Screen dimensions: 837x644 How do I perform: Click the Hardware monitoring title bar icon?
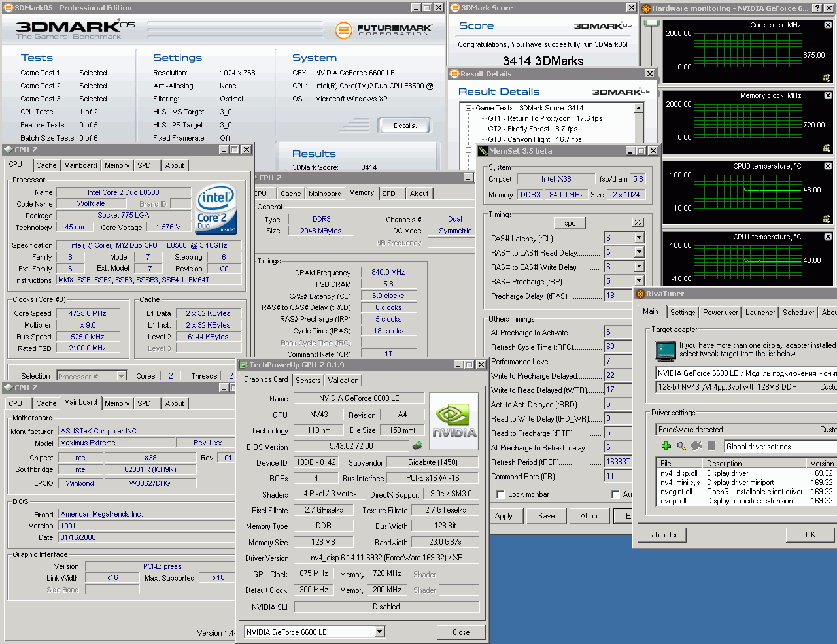[646, 8]
